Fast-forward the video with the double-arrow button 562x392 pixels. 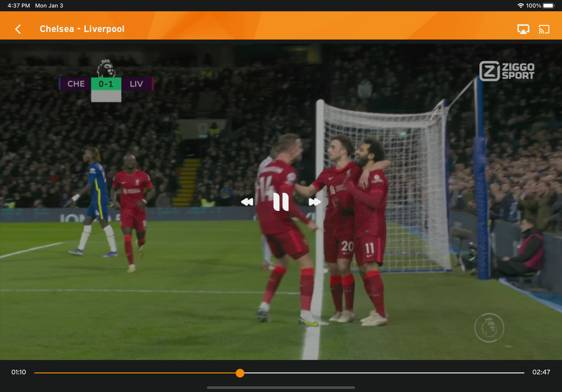315,202
